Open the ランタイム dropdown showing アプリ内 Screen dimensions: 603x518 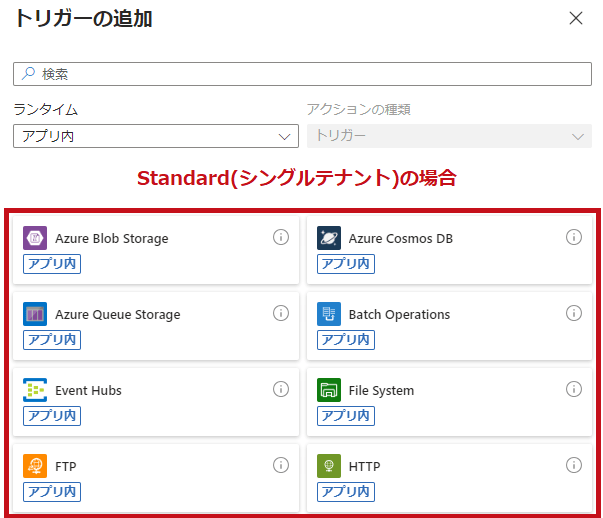[x=156, y=136]
